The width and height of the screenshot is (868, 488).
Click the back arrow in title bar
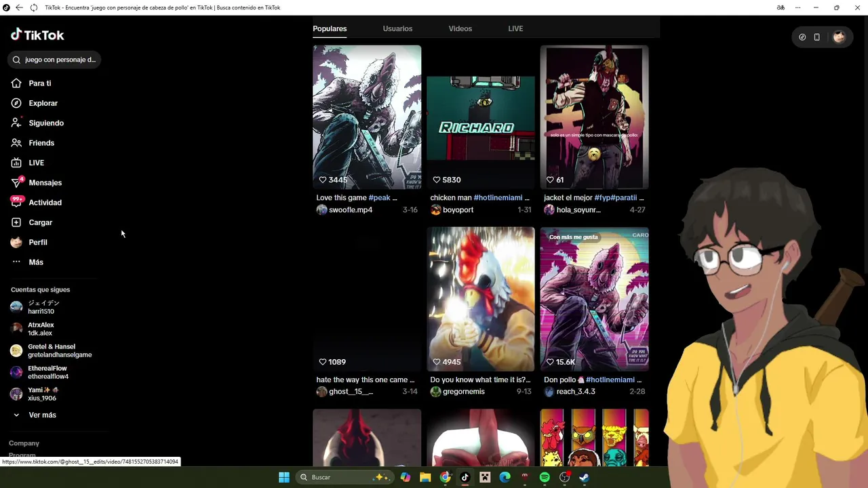pyautogui.click(x=19, y=7)
